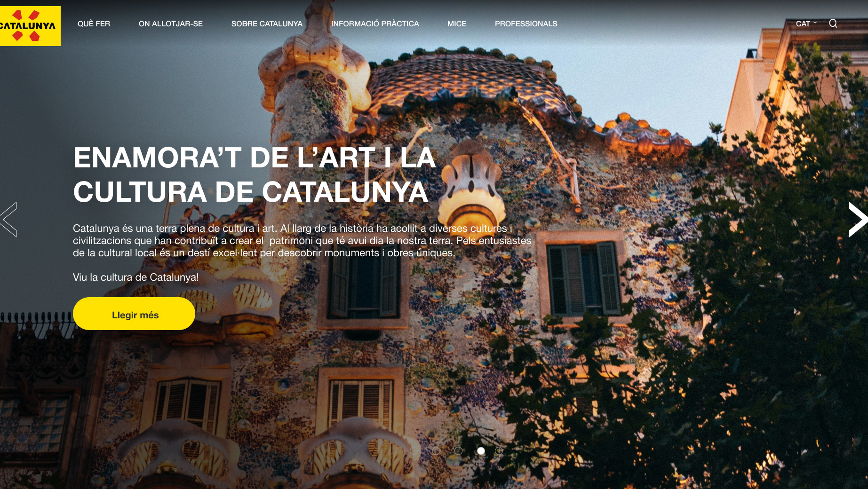The image size is (868, 489).
Task: Click the text Viu la cultura de Catalunya!
Action: point(136,277)
